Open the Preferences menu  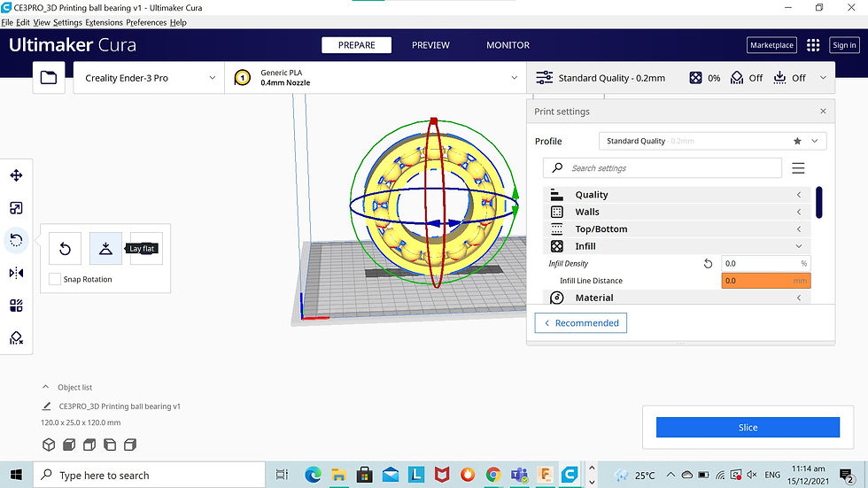point(146,23)
